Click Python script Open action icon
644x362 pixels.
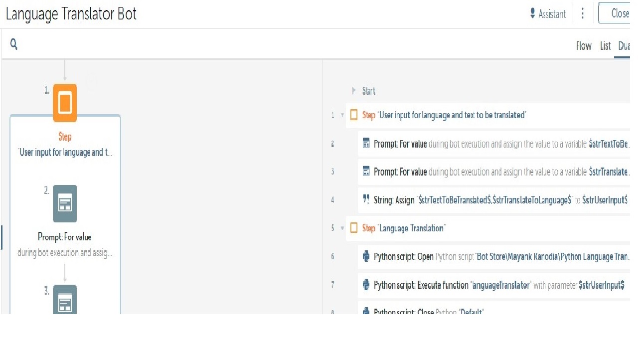[366, 257]
